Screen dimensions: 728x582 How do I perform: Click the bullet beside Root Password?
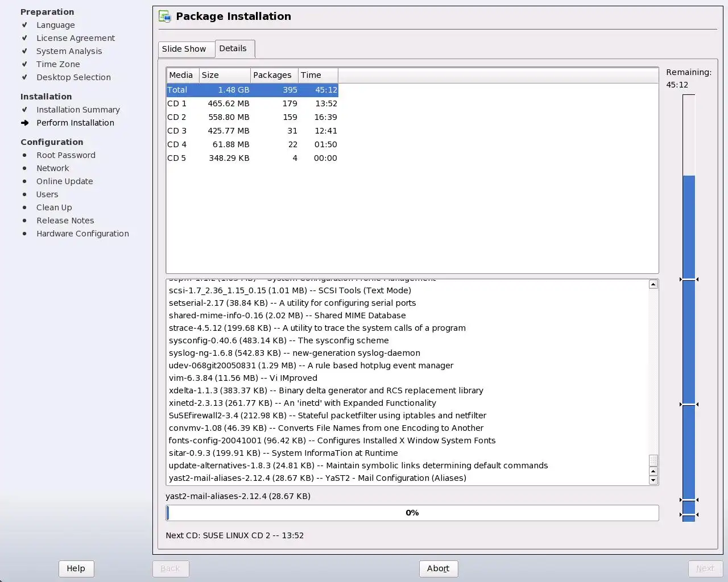coord(24,155)
